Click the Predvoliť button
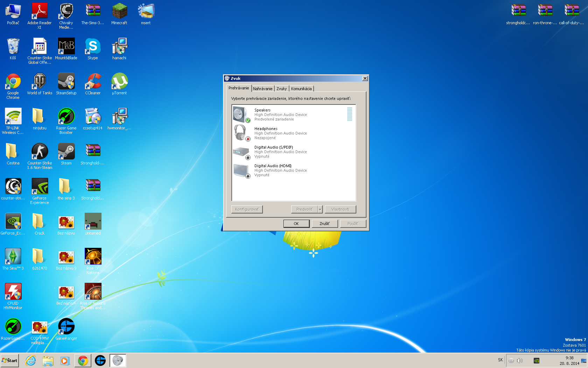This screenshot has height=368, width=588. (x=304, y=209)
